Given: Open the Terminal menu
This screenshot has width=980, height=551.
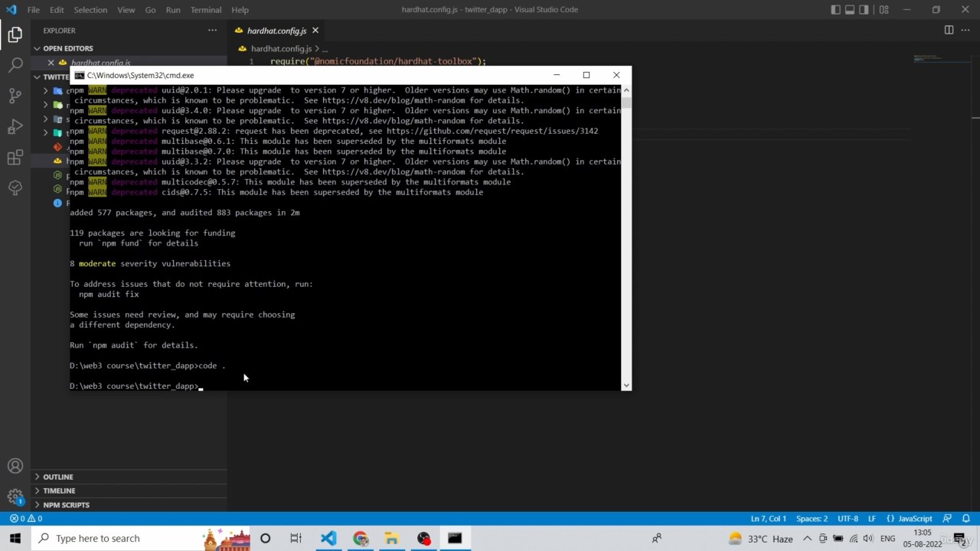Looking at the screenshot, I should (205, 10).
